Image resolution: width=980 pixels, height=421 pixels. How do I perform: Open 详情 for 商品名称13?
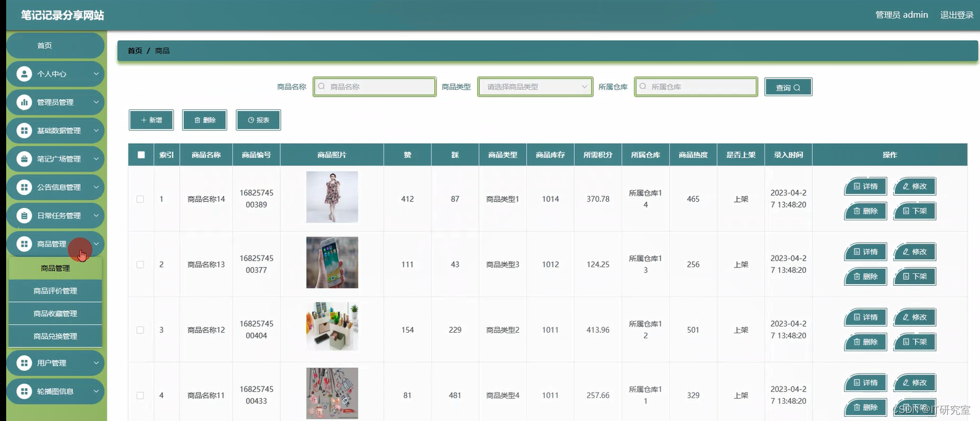[865, 252]
